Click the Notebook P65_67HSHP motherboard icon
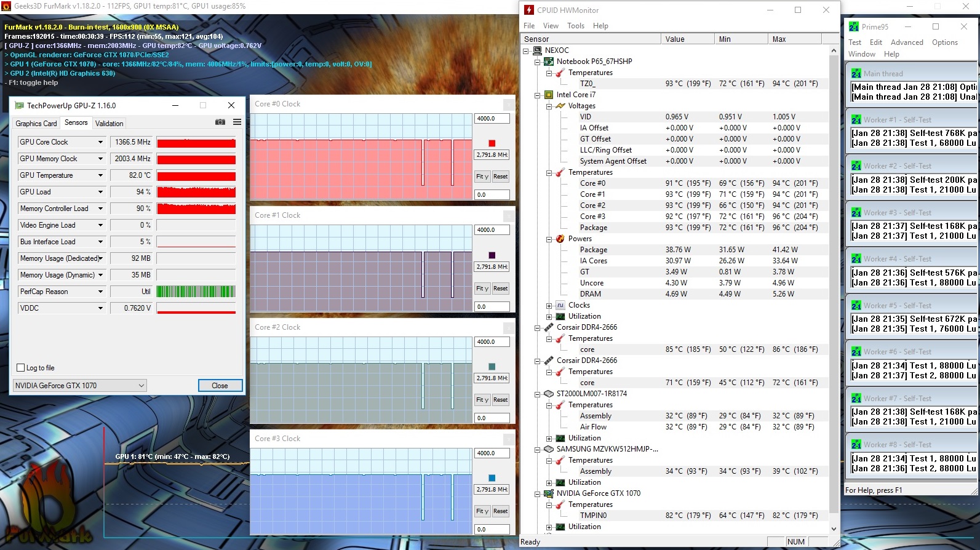Screen dimensions: 980x550 pyautogui.click(x=549, y=62)
